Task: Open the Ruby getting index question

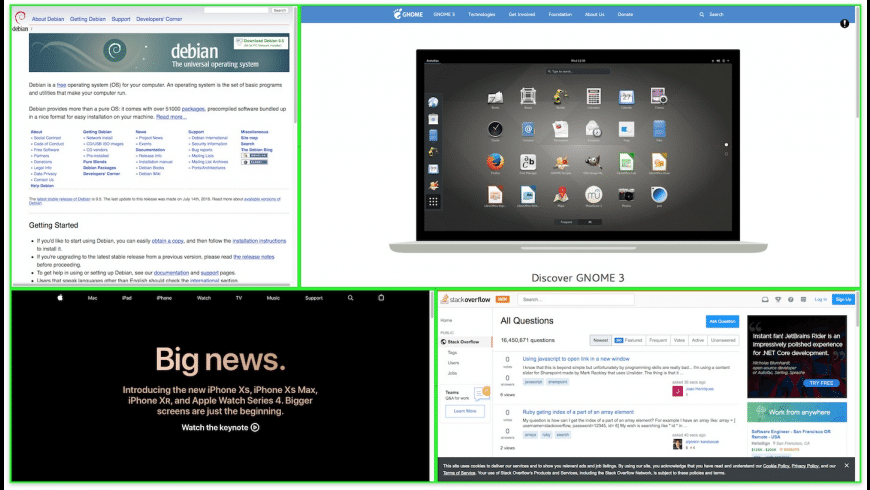Action: pyautogui.click(x=578, y=412)
